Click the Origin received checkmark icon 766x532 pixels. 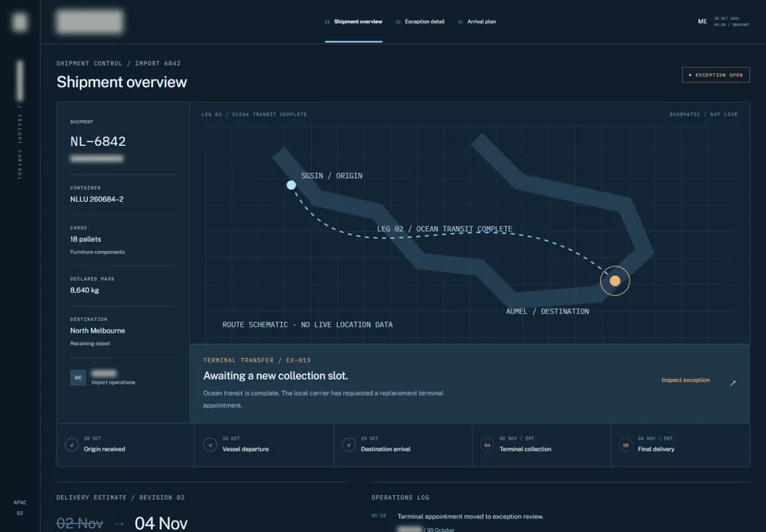72,445
